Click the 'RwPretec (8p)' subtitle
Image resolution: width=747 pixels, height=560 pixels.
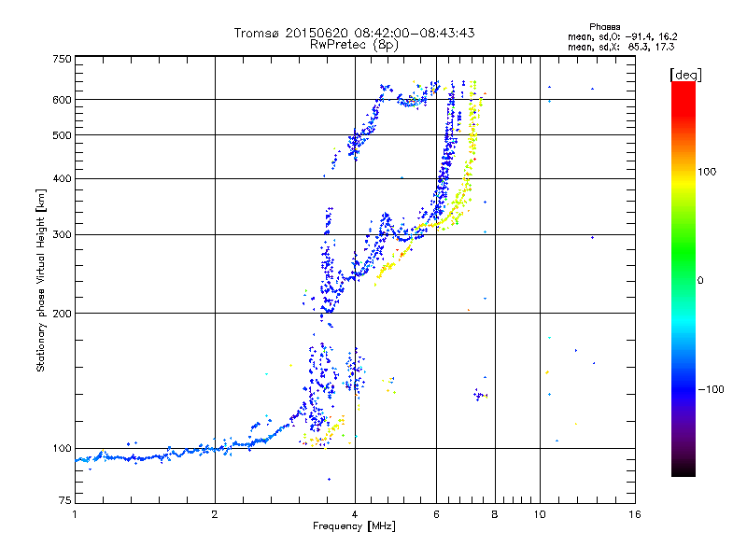point(354,45)
